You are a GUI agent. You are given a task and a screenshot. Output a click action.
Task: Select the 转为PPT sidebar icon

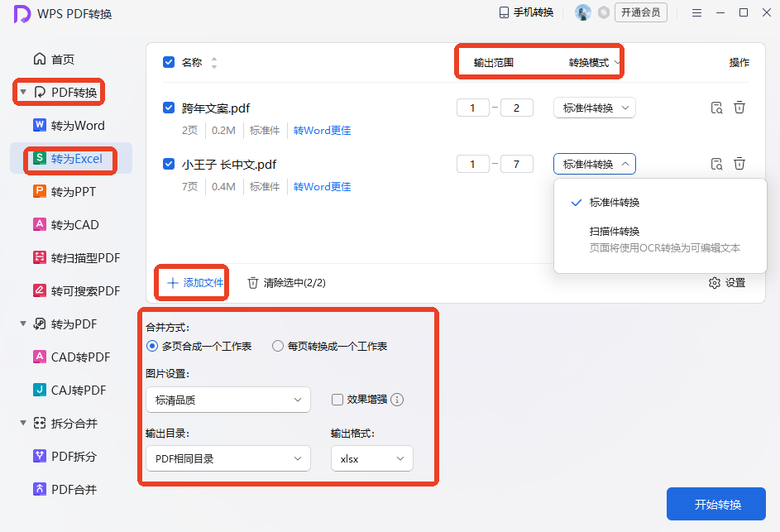tap(40, 191)
